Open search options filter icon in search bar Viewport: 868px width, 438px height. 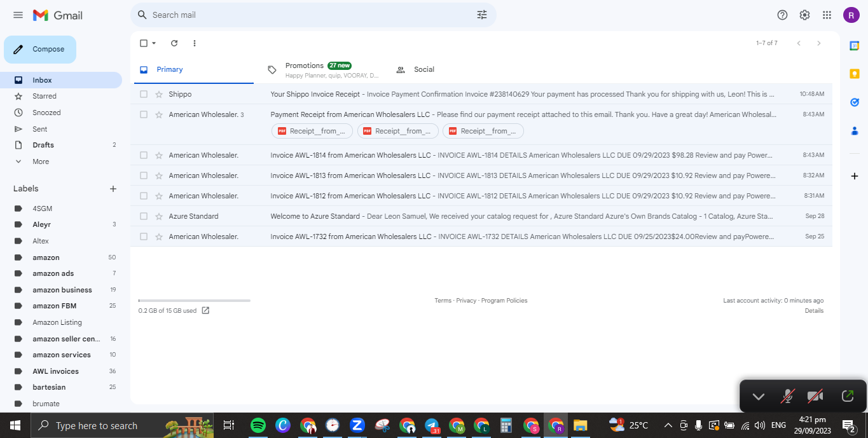point(482,15)
